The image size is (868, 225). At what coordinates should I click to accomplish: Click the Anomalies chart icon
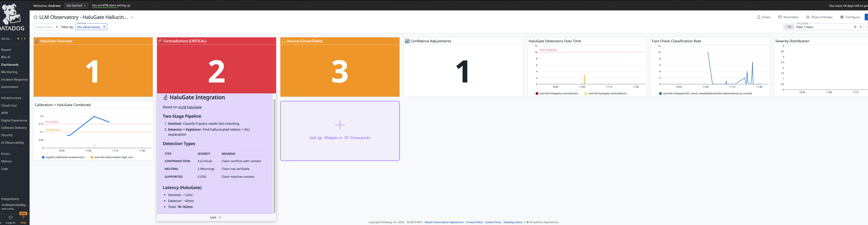780,17
